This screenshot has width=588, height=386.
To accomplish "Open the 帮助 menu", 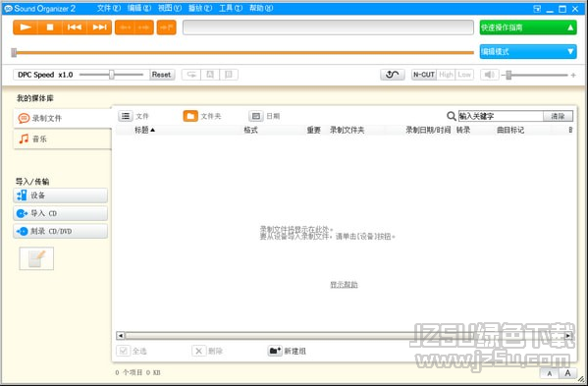I will (261, 8).
